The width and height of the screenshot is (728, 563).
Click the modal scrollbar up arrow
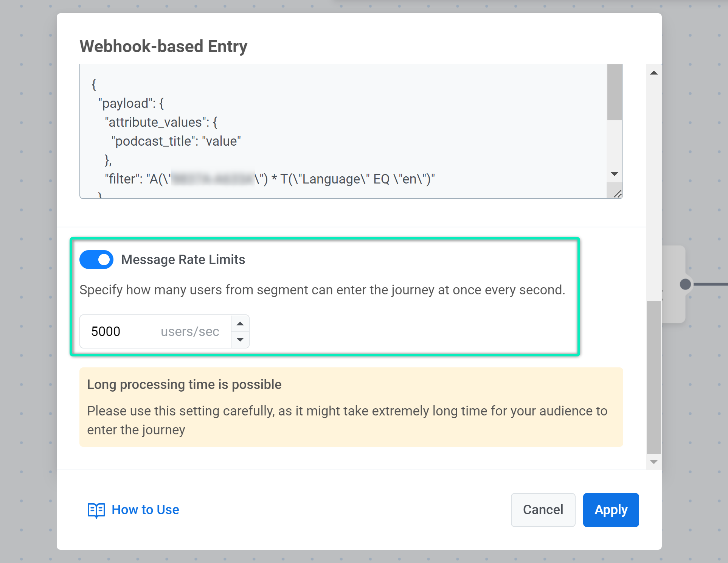pyautogui.click(x=653, y=73)
